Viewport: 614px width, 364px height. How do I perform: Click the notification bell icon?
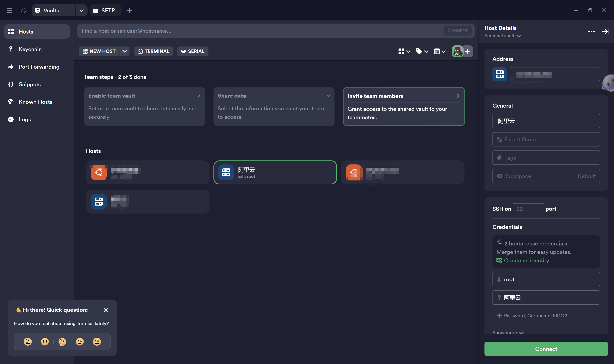(x=23, y=10)
